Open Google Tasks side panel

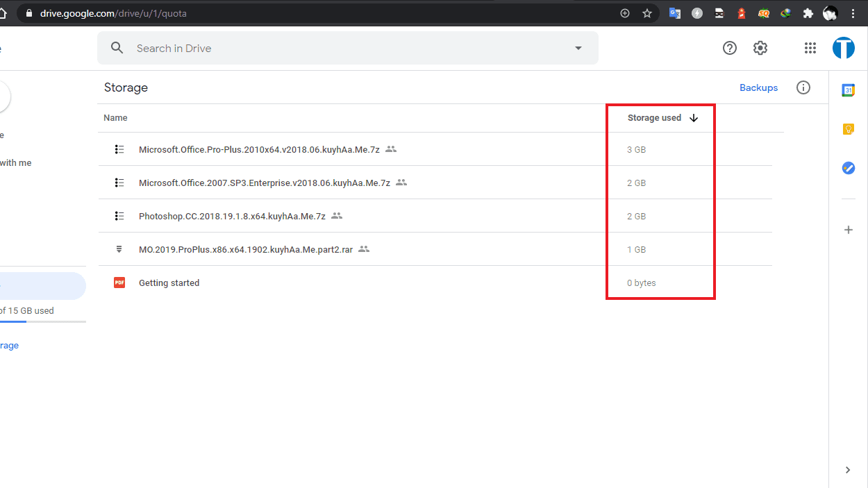[848, 168]
